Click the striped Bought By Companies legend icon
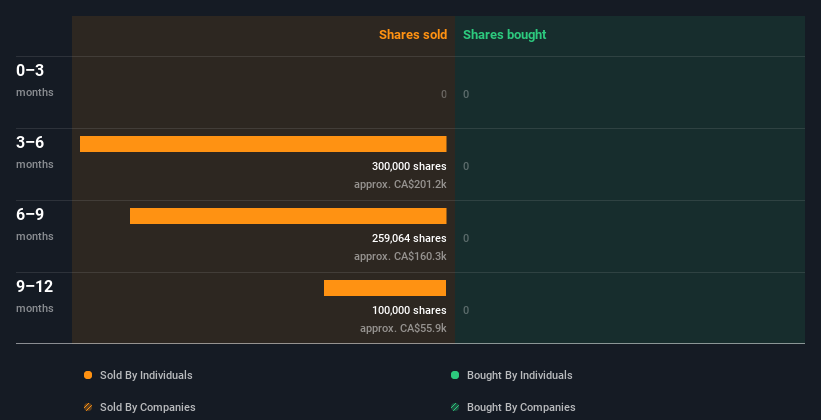Screen dimensions: 821x420 (455, 407)
